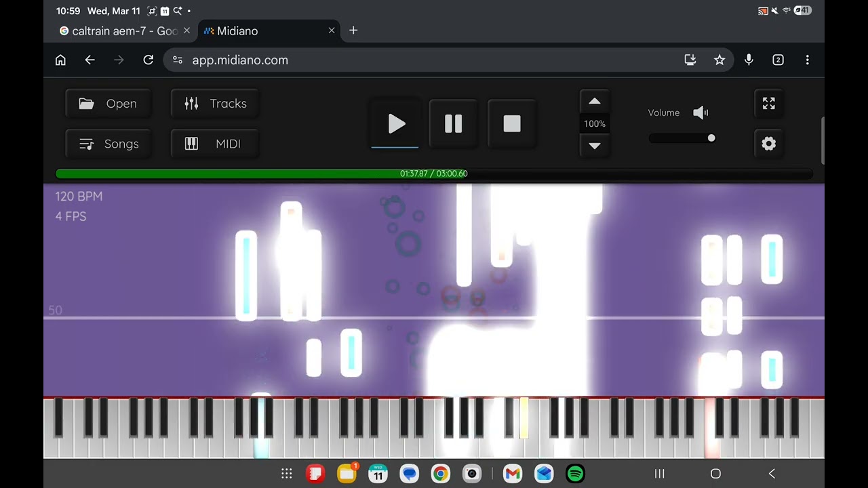Open Gmail from the taskbar
This screenshot has height=488, width=868.
(513, 474)
